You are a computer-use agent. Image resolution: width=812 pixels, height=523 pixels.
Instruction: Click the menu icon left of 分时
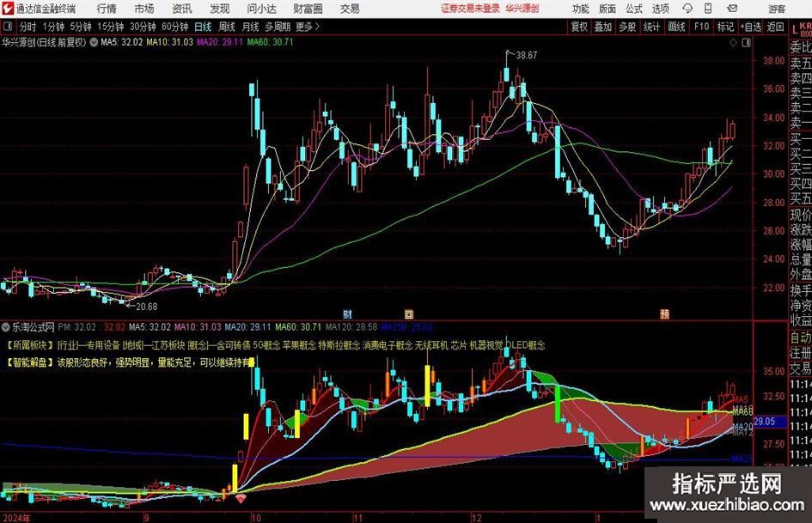9,27
